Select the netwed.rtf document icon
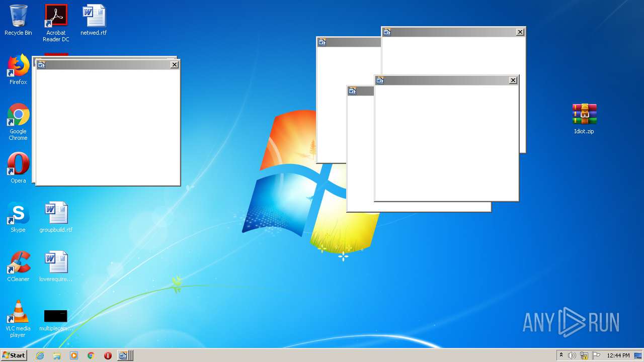644x362 pixels. (94, 20)
